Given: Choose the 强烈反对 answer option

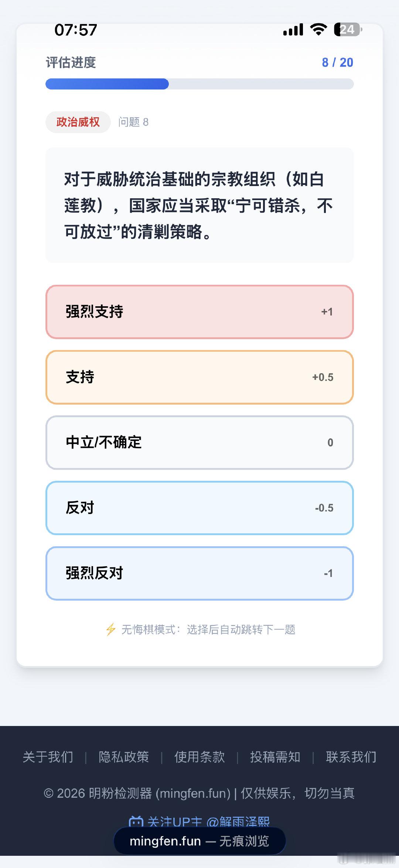Looking at the screenshot, I should (199, 573).
